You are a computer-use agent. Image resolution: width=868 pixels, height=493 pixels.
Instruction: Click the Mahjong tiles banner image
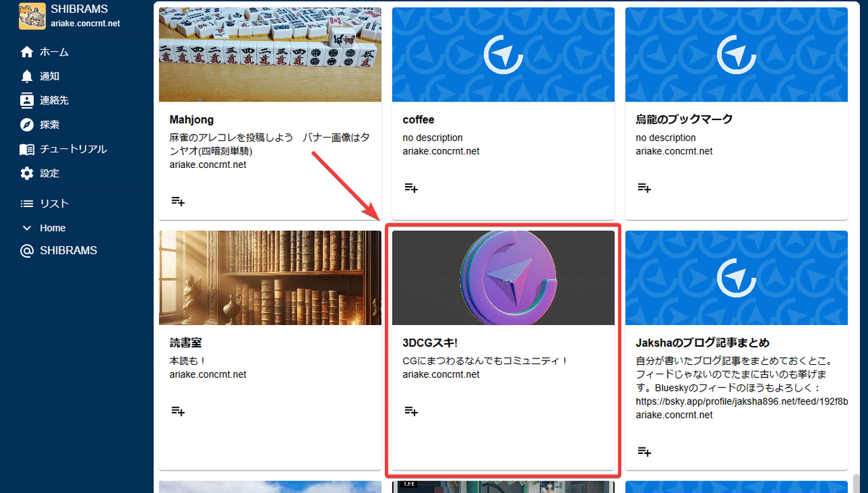(x=270, y=54)
